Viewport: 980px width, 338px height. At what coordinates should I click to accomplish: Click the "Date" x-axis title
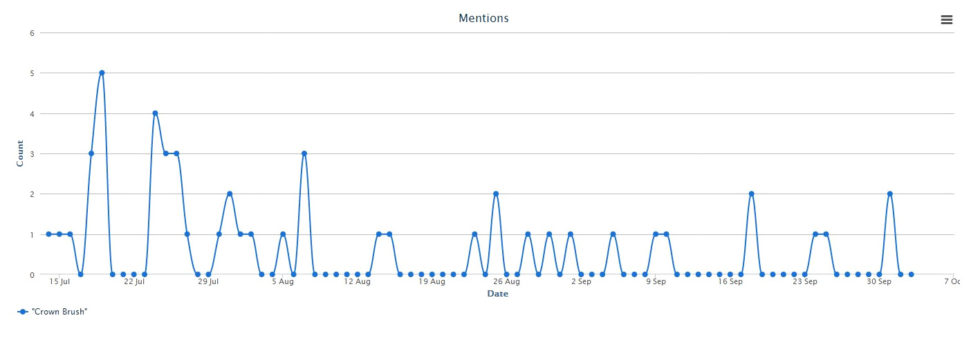(497, 294)
